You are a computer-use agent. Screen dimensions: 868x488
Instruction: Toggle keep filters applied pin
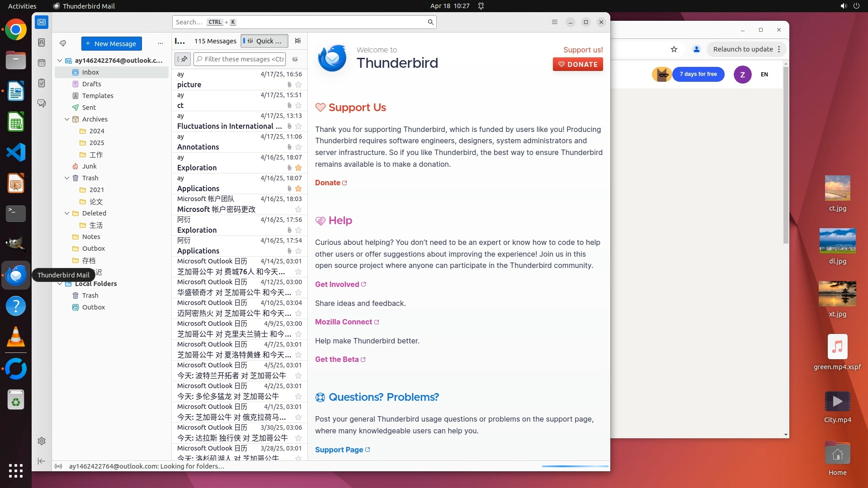pyautogui.click(x=183, y=59)
